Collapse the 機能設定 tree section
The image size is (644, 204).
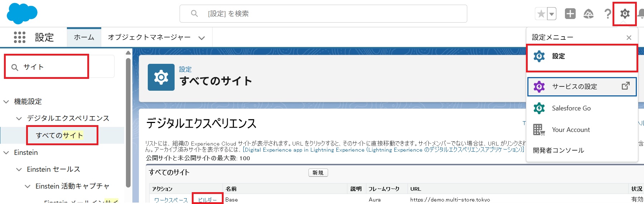tap(6, 102)
